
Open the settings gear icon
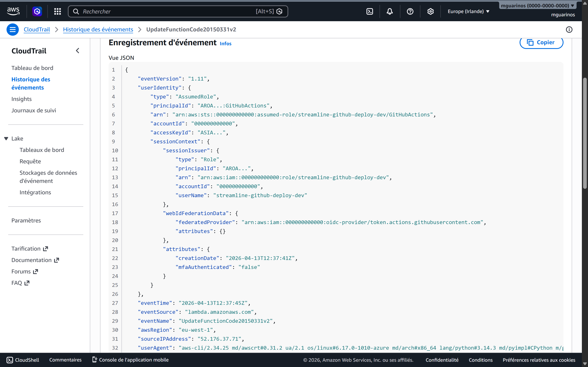pos(430,11)
